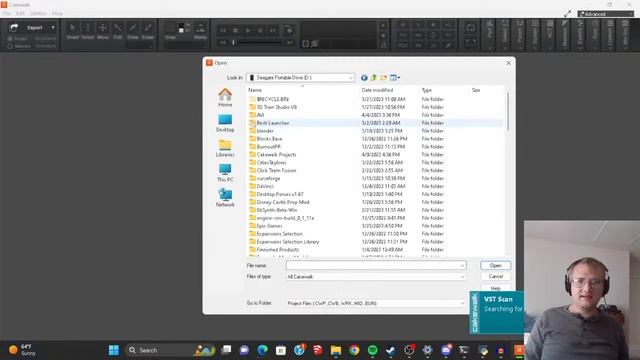The height and width of the screenshot is (360, 640).
Task: Create a new folder in dialog
Action: (383, 78)
